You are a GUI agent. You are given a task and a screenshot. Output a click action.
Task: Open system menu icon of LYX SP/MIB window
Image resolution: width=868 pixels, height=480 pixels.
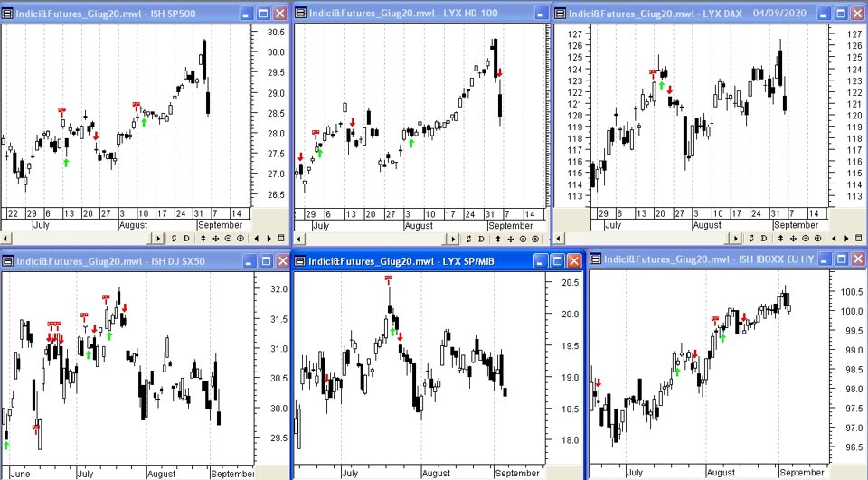[x=300, y=261]
